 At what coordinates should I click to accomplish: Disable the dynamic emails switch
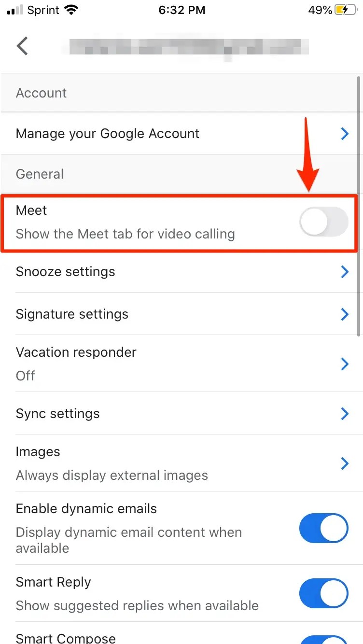[323, 528]
